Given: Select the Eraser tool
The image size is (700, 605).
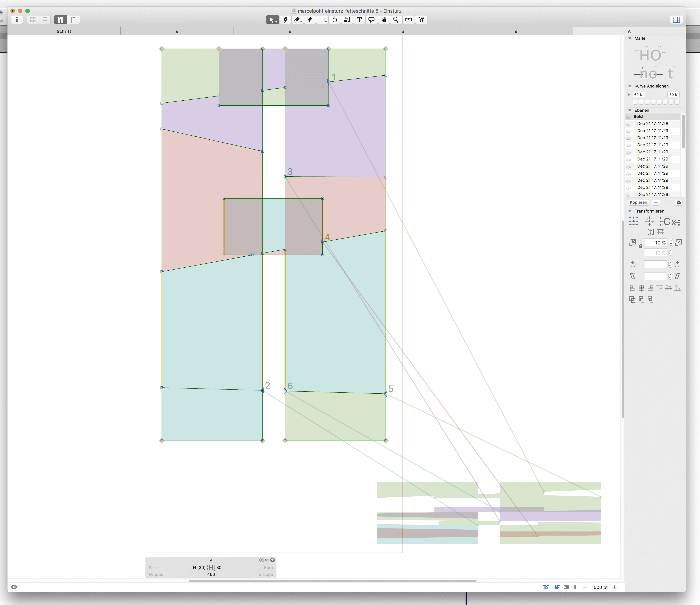Looking at the screenshot, I should point(298,20).
